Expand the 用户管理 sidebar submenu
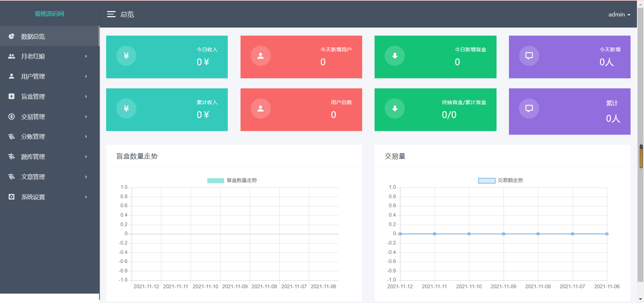The image size is (644, 303). (x=49, y=77)
